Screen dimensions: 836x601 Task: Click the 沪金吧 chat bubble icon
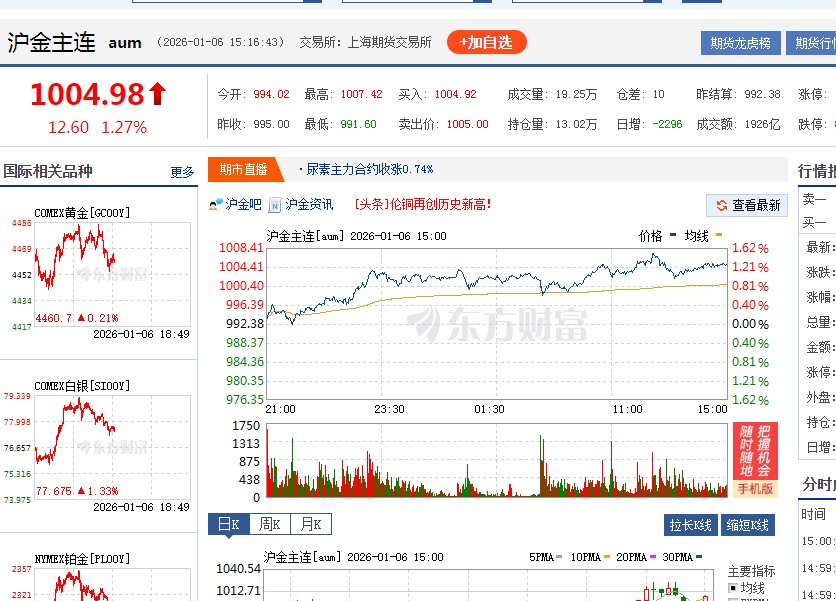215,205
